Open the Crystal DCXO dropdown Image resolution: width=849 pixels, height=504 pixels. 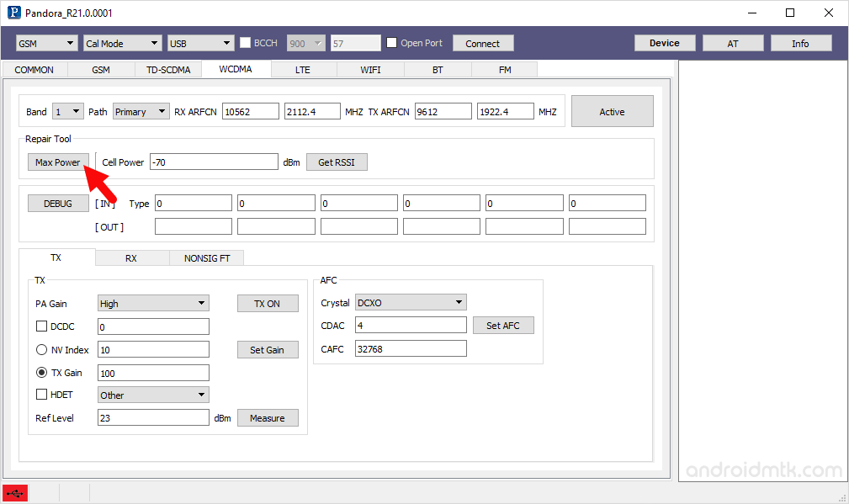pyautogui.click(x=410, y=301)
